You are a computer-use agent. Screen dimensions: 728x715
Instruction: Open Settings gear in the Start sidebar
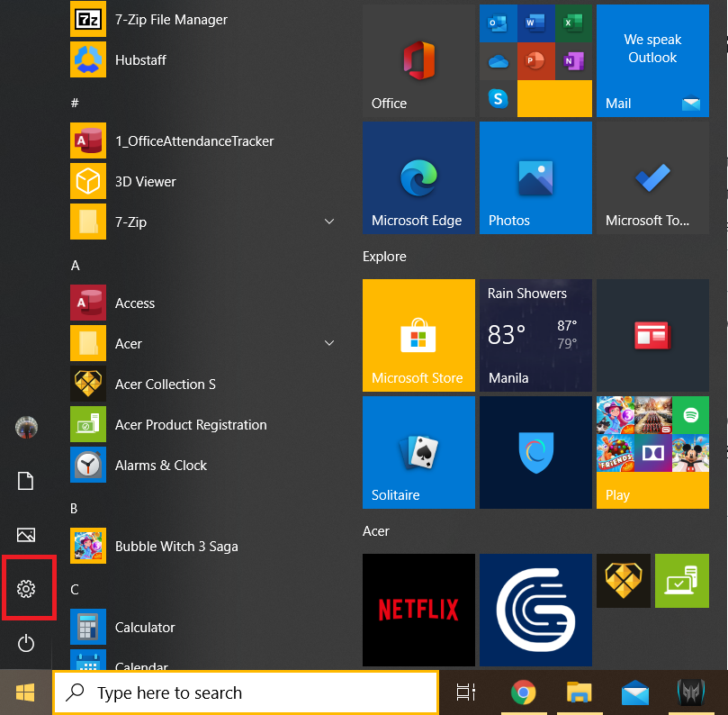click(x=26, y=589)
